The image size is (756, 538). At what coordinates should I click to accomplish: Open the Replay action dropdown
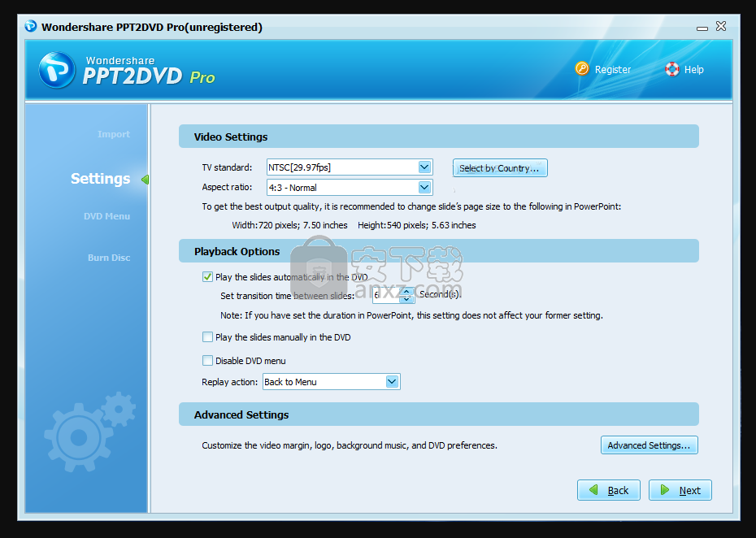pos(392,382)
